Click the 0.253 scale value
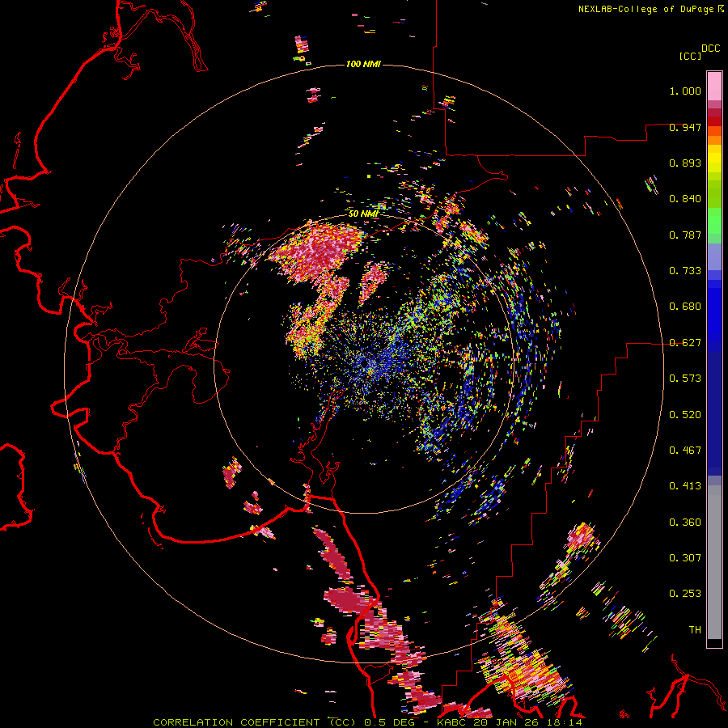This screenshot has width=728, height=728. click(685, 594)
